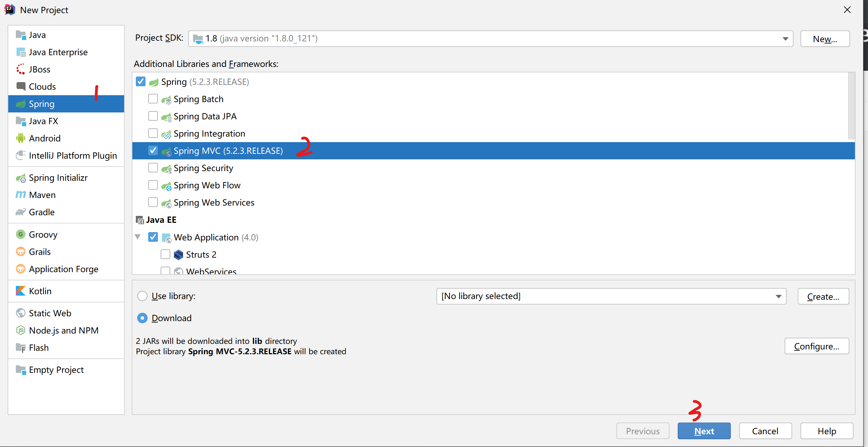Pick the Grails icon
This screenshot has height=447, width=868.
coord(21,252)
